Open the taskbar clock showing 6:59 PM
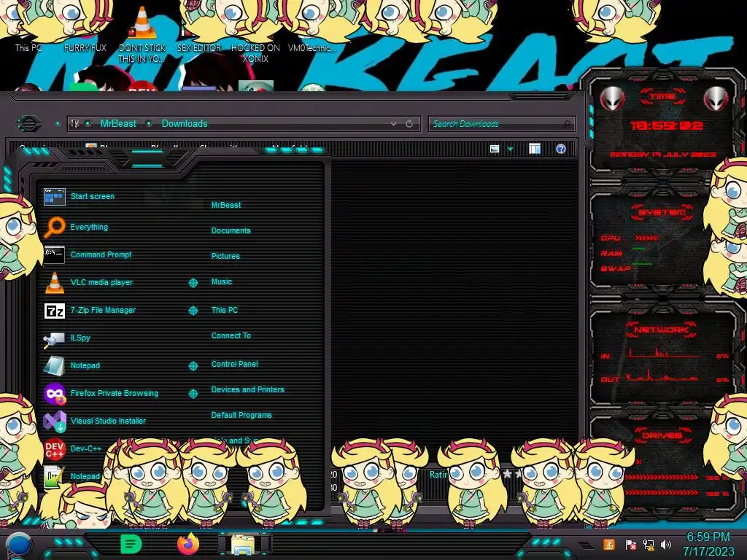This screenshot has width=747, height=560. click(x=708, y=544)
